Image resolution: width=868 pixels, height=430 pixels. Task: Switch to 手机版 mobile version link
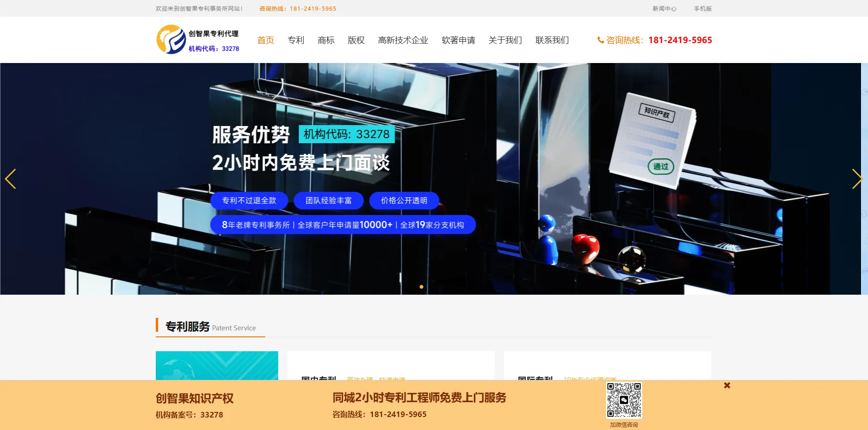pyautogui.click(x=702, y=8)
